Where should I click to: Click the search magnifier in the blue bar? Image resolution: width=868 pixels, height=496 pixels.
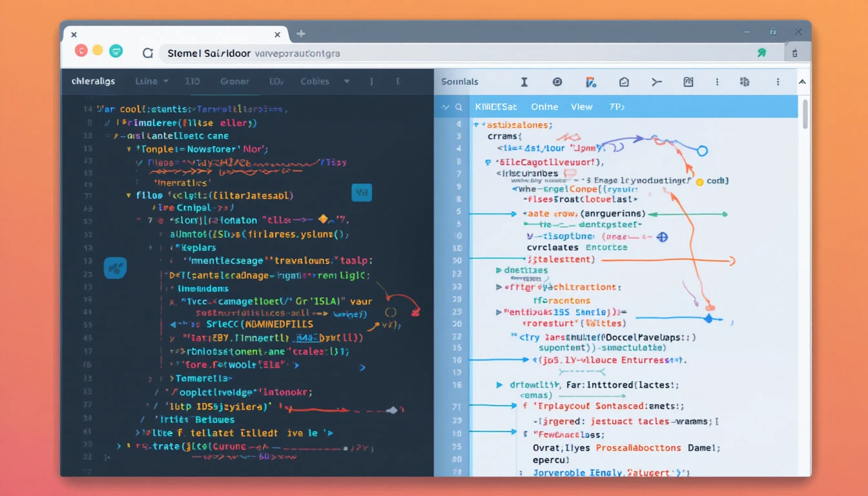459,107
